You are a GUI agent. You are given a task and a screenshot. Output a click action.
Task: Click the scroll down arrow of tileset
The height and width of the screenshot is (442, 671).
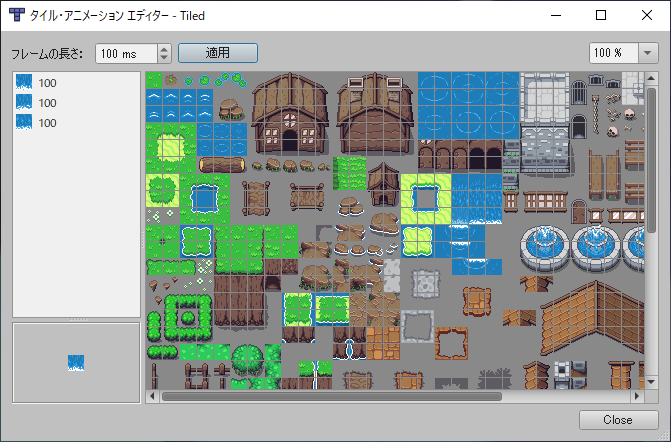(651, 382)
